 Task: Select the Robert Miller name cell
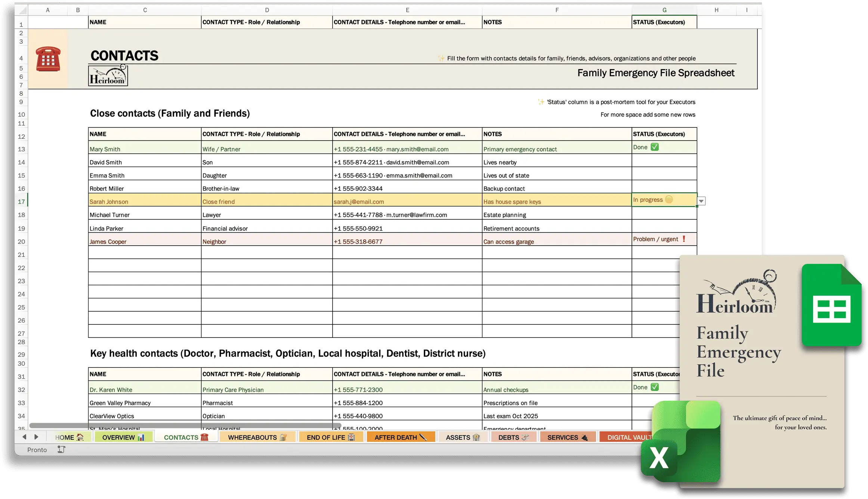(x=145, y=187)
